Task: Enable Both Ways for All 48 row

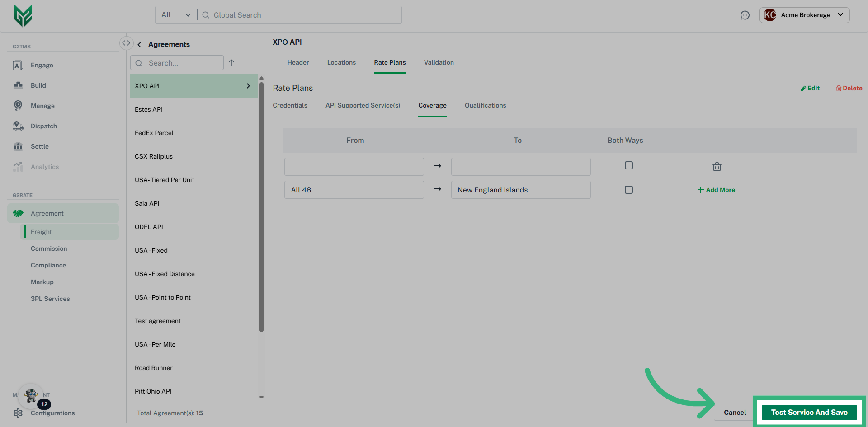Action: (628, 190)
